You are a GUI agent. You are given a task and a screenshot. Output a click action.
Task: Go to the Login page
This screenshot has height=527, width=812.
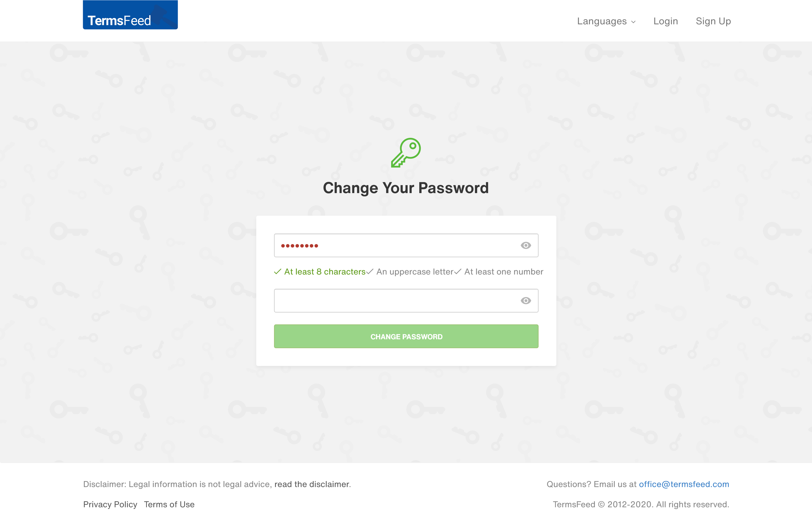click(x=666, y=21)
